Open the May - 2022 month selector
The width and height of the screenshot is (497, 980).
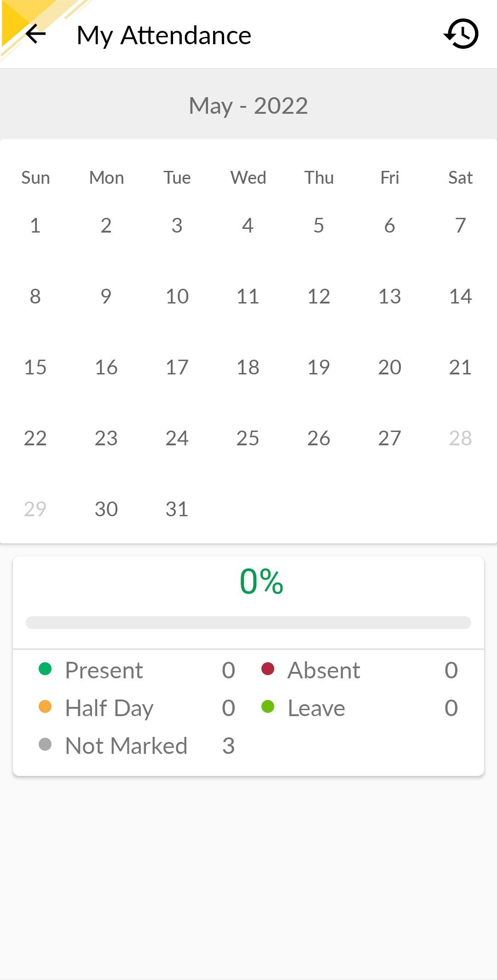(248, 106)
